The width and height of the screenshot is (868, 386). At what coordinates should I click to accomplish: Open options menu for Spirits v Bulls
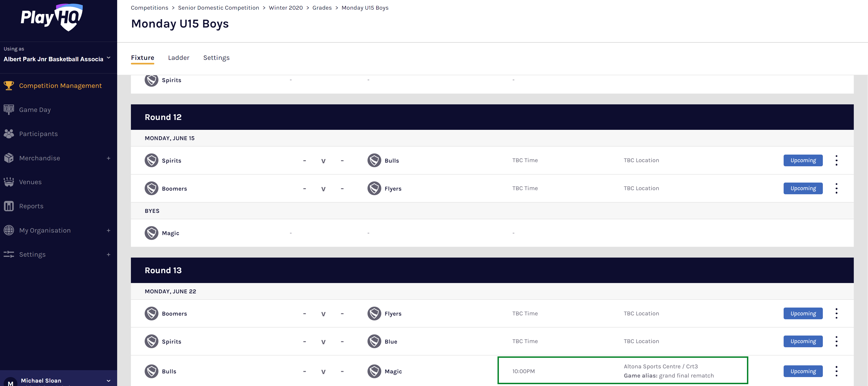(x=836, y=161)
